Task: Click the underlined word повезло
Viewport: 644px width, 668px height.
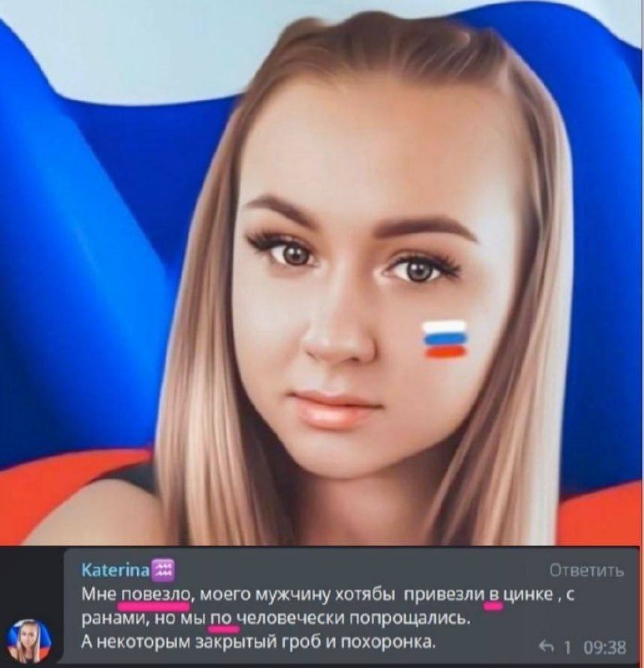Action: point(155,595)
